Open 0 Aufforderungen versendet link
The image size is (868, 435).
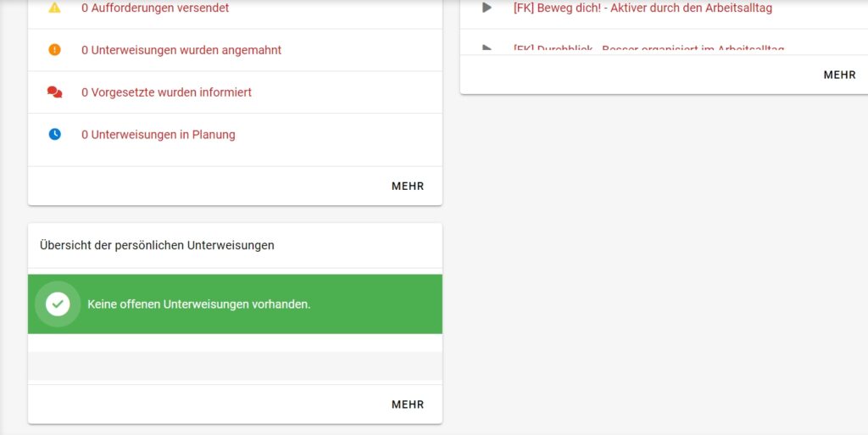pyautogui.click(x=155, y=8)
